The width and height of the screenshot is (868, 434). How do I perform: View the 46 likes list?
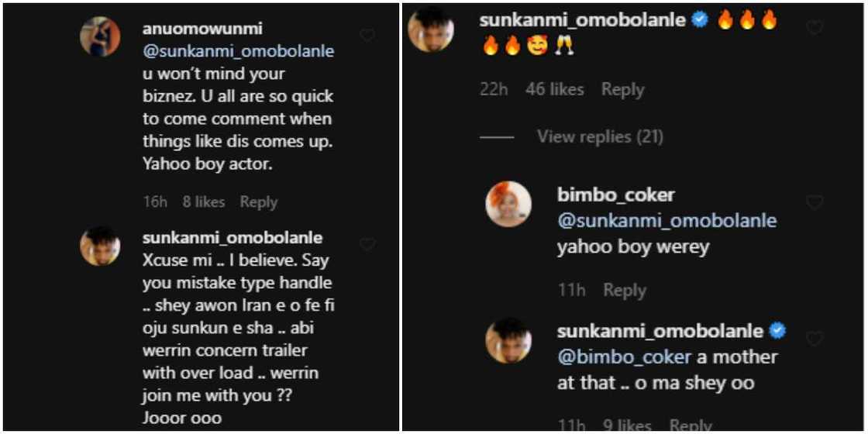554,90
